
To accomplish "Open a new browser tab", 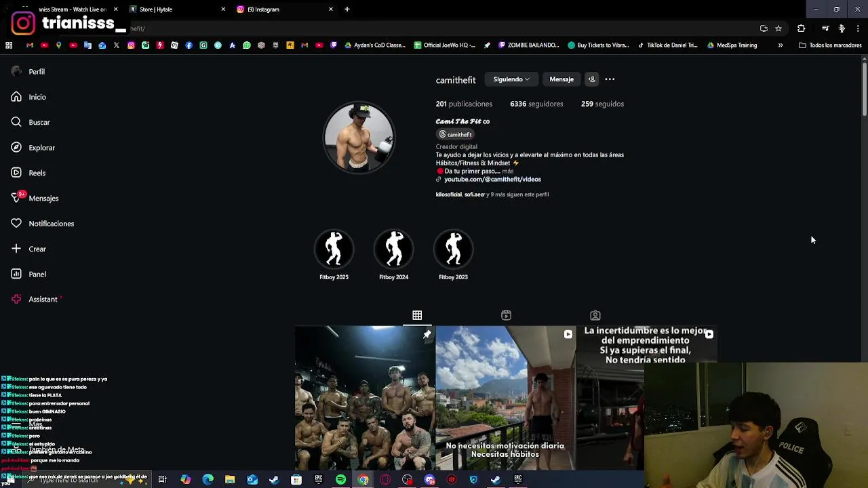I will [x=347, y=9].
